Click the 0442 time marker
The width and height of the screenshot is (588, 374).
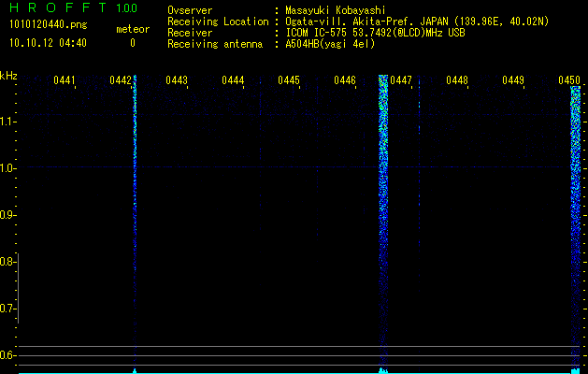click(x=121, y=80)
